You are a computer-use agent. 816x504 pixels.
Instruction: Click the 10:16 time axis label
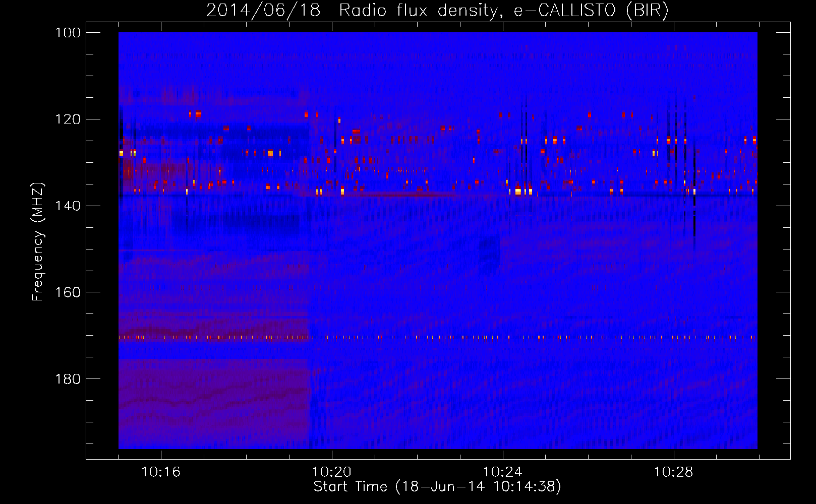click(x=161, y=472)
